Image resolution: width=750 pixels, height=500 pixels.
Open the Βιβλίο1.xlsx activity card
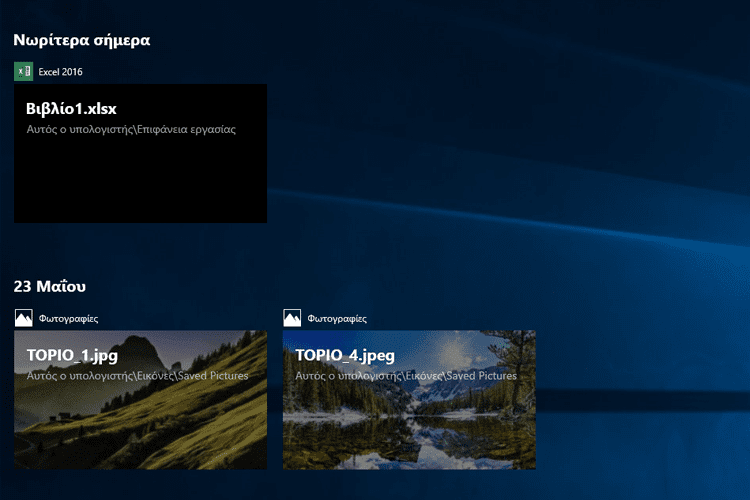(x=141, y=153)
